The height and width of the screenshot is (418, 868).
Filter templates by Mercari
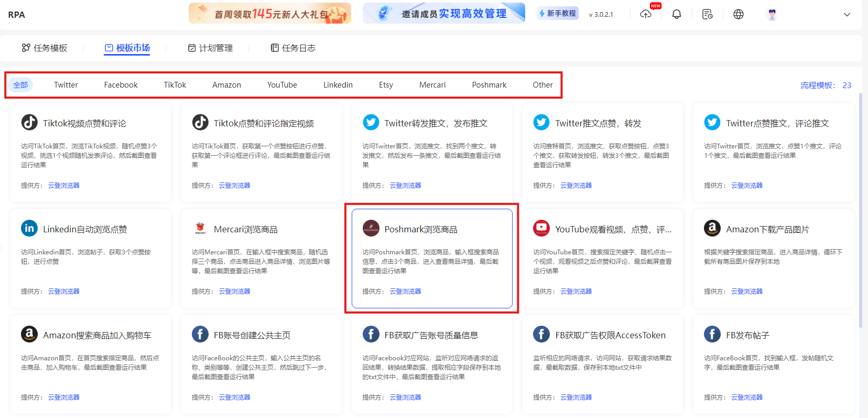tap(432, 85)
